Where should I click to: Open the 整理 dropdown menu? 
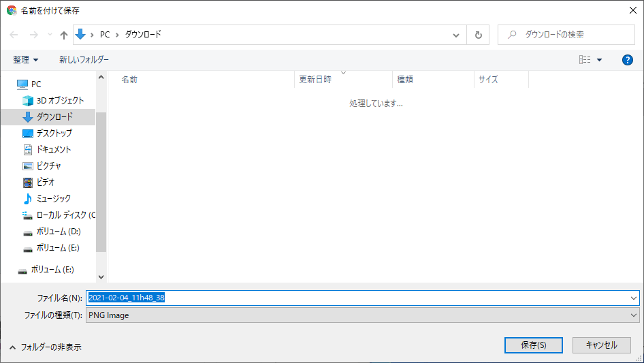[26, 60]
